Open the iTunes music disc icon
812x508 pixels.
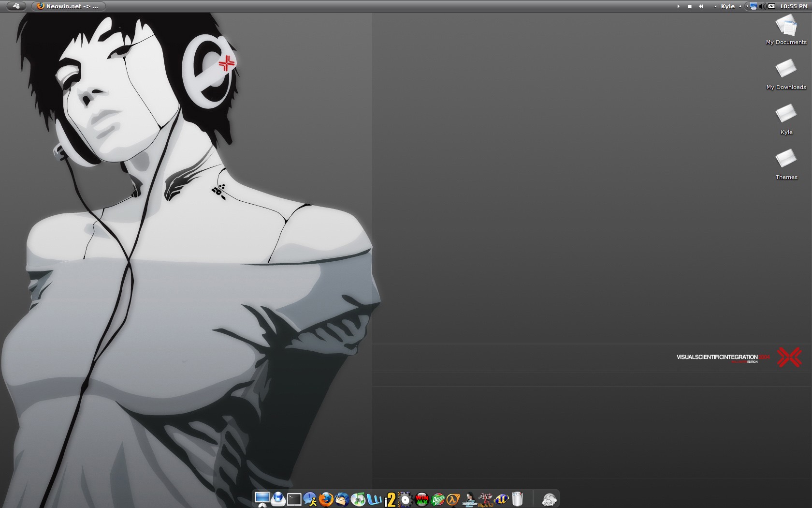(358, 499)
